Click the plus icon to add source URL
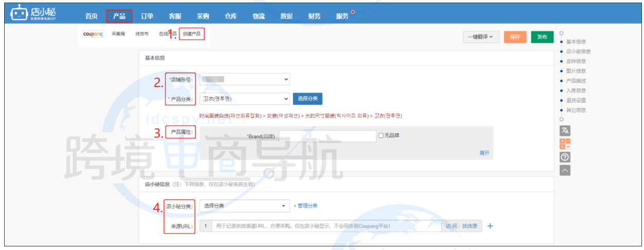 (x=490, y=226)
